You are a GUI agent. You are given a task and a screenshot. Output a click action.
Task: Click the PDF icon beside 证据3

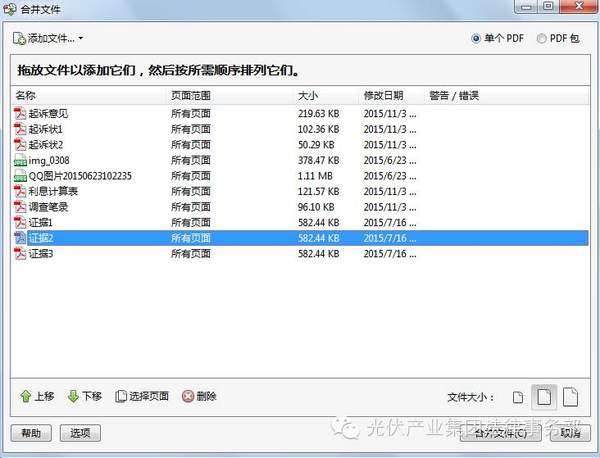20,253
